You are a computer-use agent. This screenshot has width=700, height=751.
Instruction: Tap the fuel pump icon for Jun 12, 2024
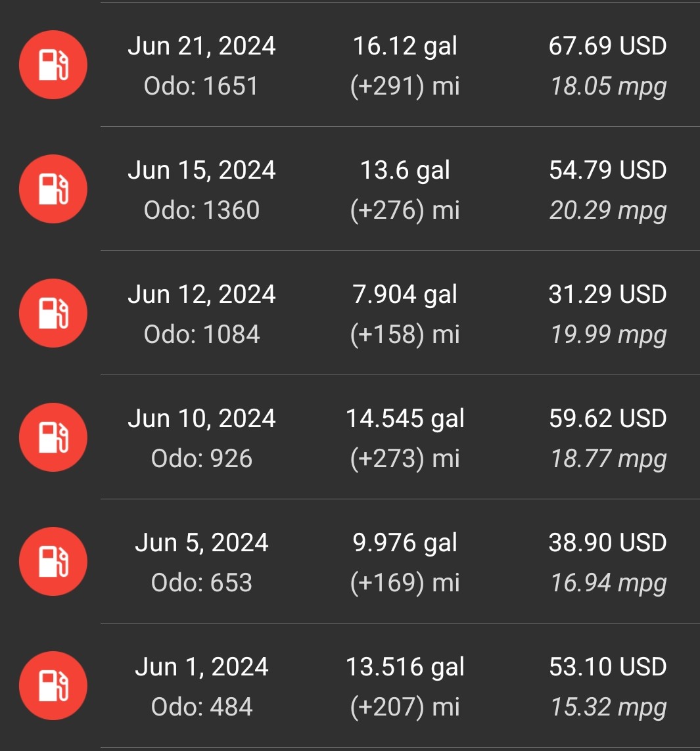click(x=53, y=313)
